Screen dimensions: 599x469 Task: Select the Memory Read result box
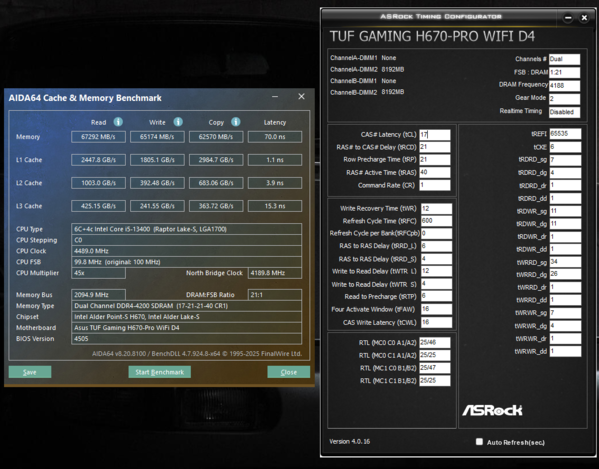(x=98, y=137)
